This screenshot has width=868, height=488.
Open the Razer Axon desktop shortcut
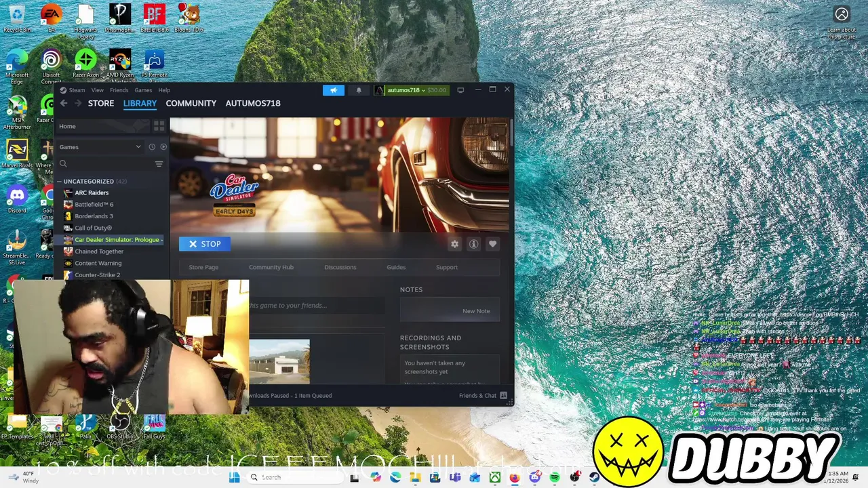coord(85,64)
